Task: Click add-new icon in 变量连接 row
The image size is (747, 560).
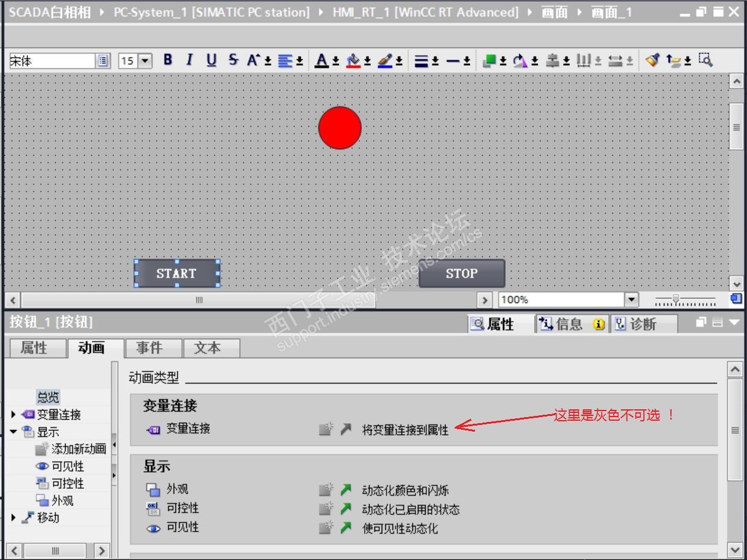Action: (x=326, y=429)
